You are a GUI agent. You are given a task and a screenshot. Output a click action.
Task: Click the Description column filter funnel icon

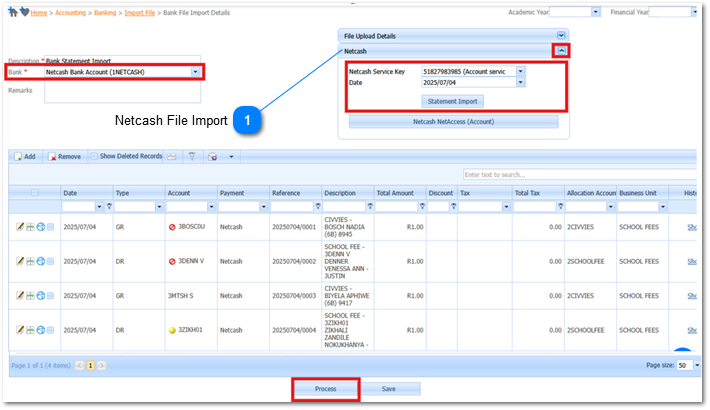370,207
